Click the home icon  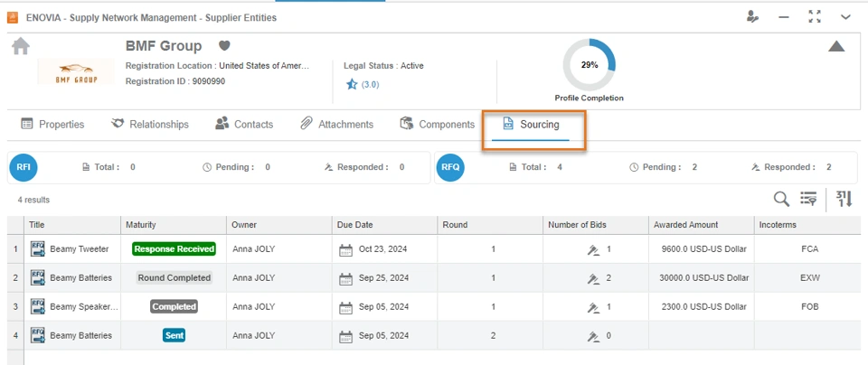tap(20, 47)
